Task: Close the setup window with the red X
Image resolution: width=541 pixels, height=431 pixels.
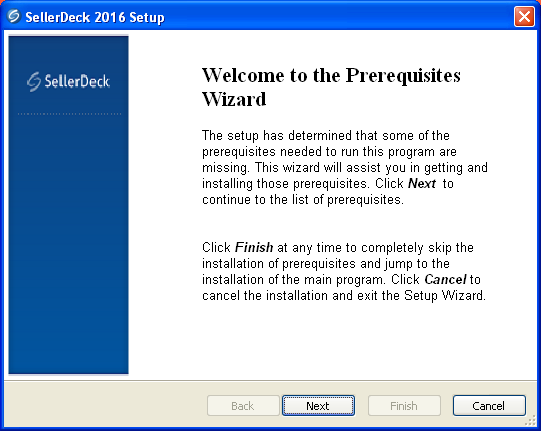Action: [x=524, y=16]
